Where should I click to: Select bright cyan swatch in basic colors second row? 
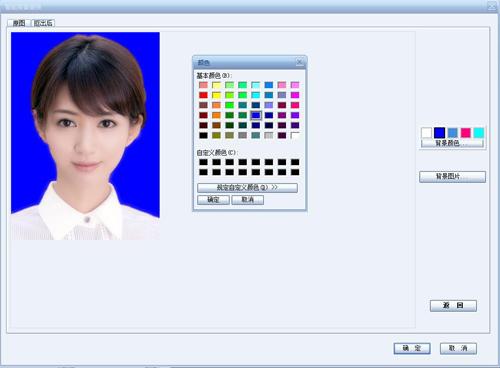pos(256,95)
